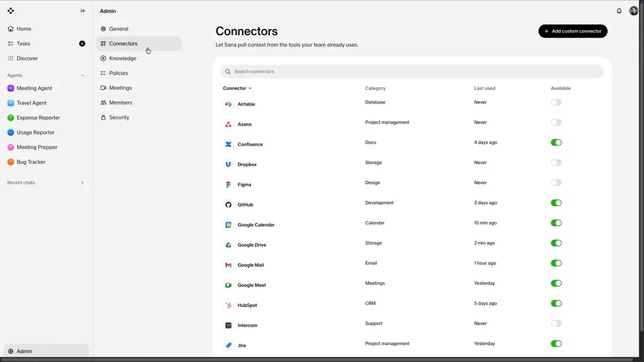Go to Home in the sidebar
This screenshot has height=362, width=644.
click(46, 29)
